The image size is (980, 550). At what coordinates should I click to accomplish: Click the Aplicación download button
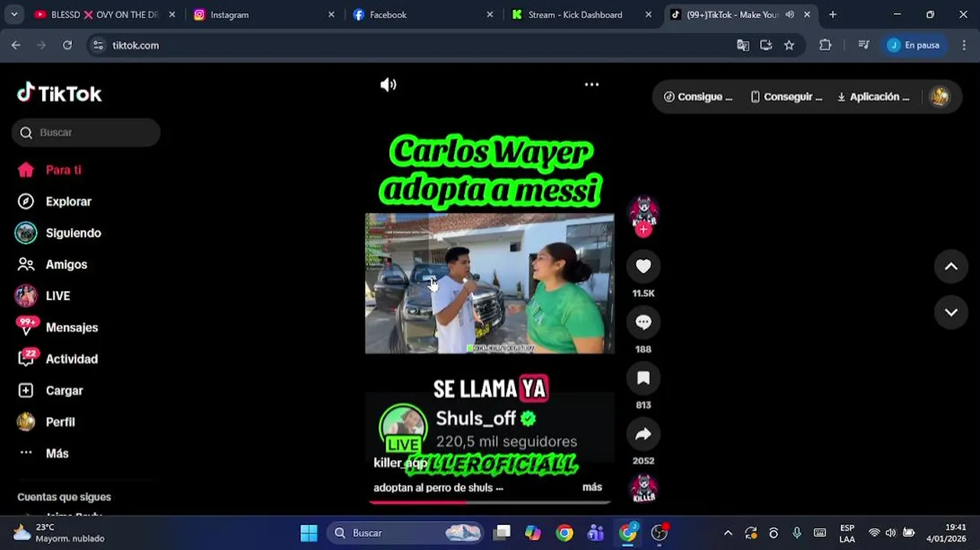pyautogui.click(x=873, y=97)
